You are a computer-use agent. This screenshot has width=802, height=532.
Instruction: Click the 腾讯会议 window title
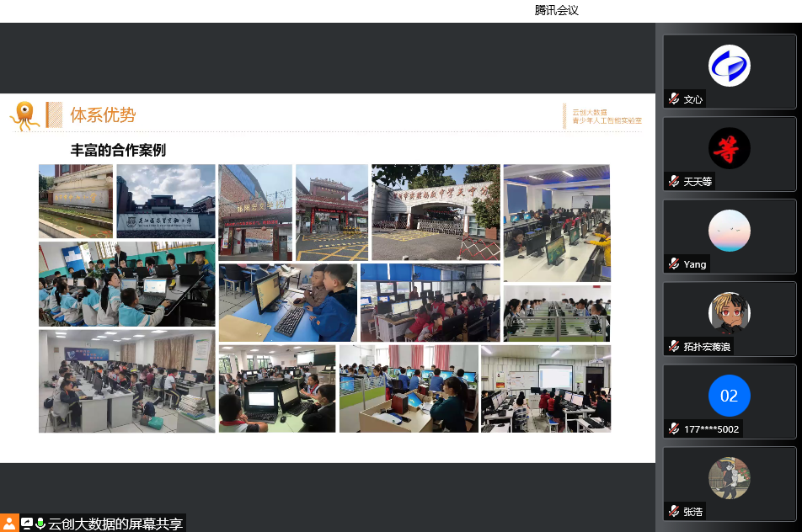click(x=557, y=10)
